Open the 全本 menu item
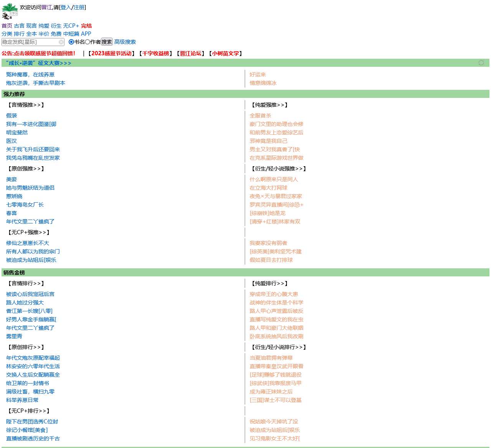This screenshot has width=491, height=448. pyautogui.click(x=31, y=34)
